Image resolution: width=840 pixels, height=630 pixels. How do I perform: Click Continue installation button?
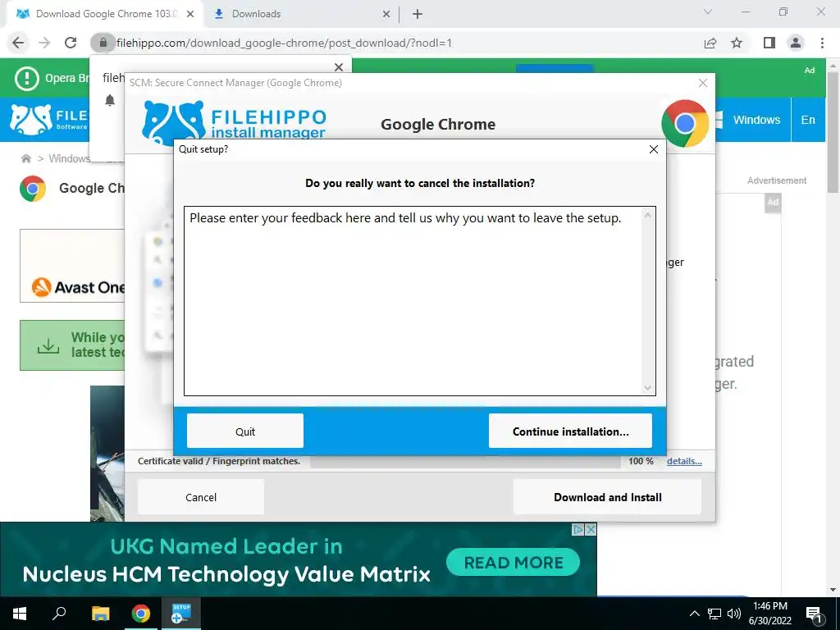570,431
